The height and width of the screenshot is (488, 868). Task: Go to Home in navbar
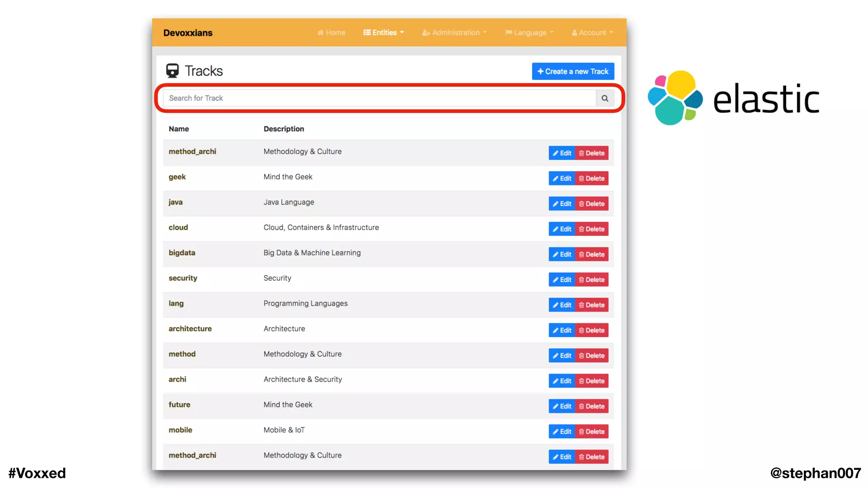coord(331,33)
